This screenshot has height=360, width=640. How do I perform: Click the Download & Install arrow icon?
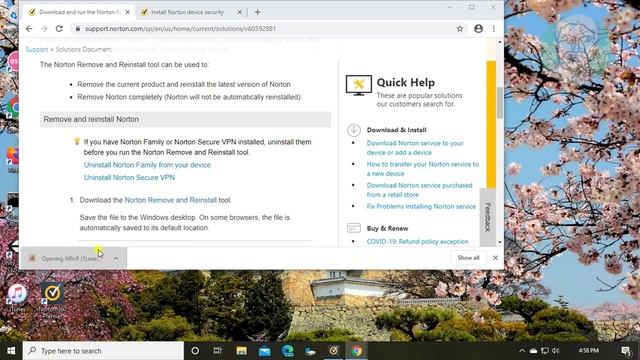point(353,130)
